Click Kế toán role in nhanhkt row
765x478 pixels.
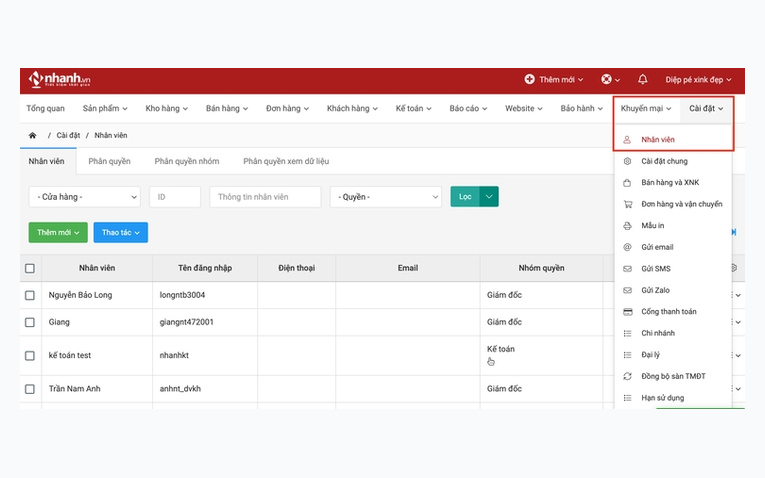click(x=501, y=349)
